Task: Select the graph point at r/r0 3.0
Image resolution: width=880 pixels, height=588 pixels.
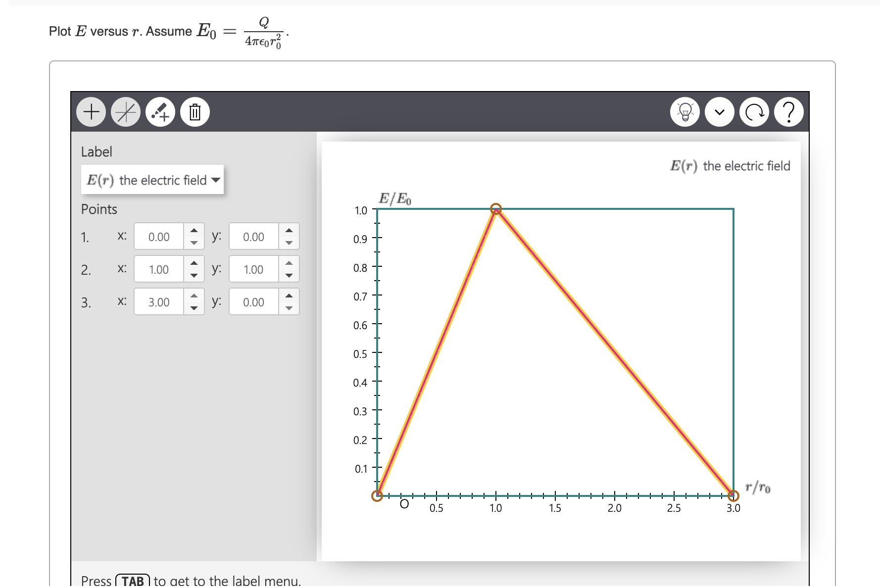Action: [x=733, y=495]
